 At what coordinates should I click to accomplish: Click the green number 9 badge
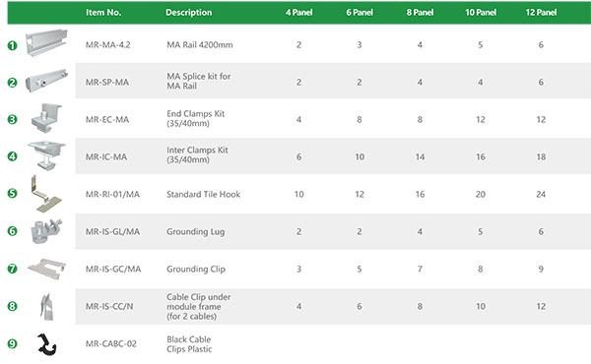13,343
